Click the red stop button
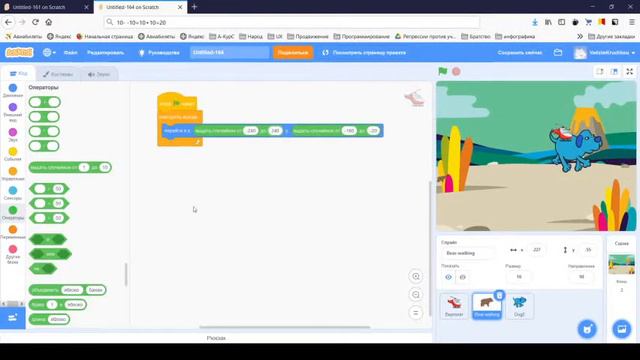The height and width of the screenshot is (360, 640). coord(456,71)
